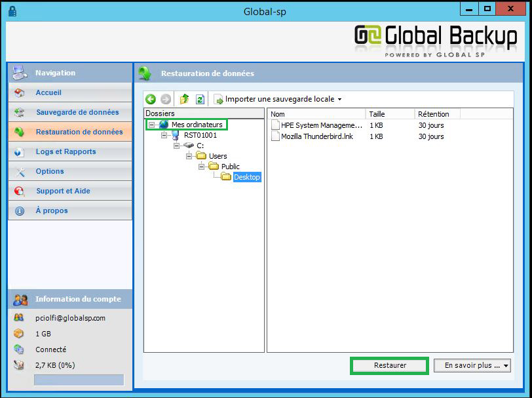Screen dimensions: 532x398
Task: Open the Importer une sauvegarde locale dropdown arrow
Action: click(339, 100)
